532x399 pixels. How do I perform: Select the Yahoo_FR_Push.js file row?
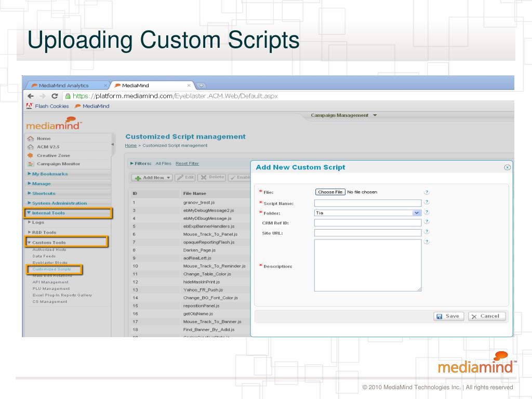[x=190, y=290]
